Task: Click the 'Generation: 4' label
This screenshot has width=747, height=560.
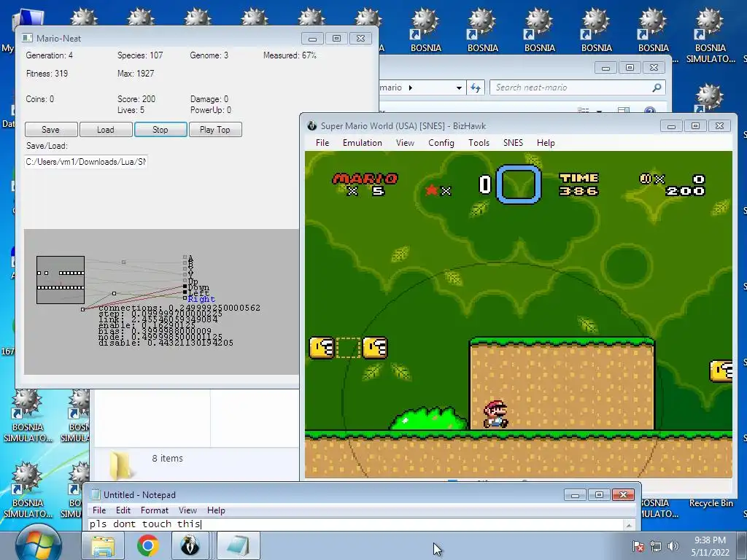Action: click(49, 55)
